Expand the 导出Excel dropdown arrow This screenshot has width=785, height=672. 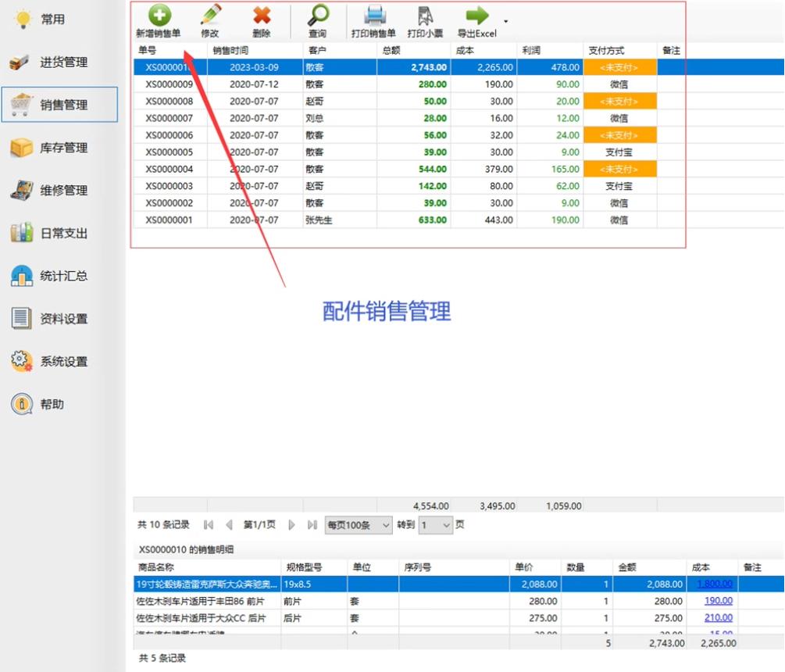point(505,21)
